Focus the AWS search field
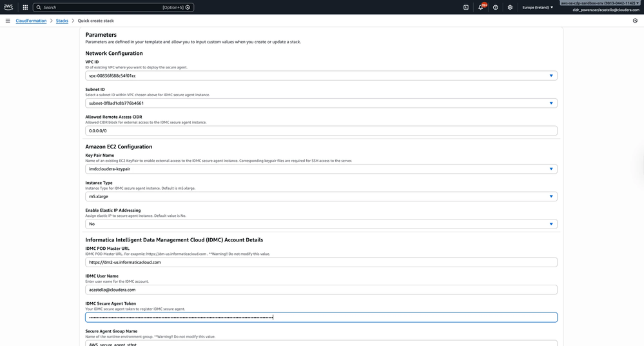 (x=113, y=7)
